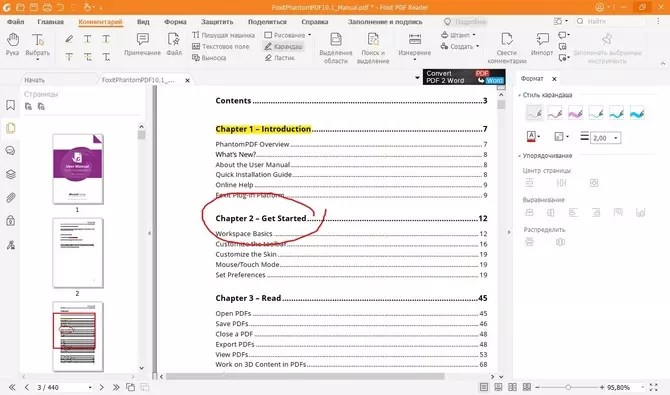Image resolution: width=670 pixels, height=395 pixels.
Task: Toggle the Карандаш pencil tool
Action: [283, 46]
